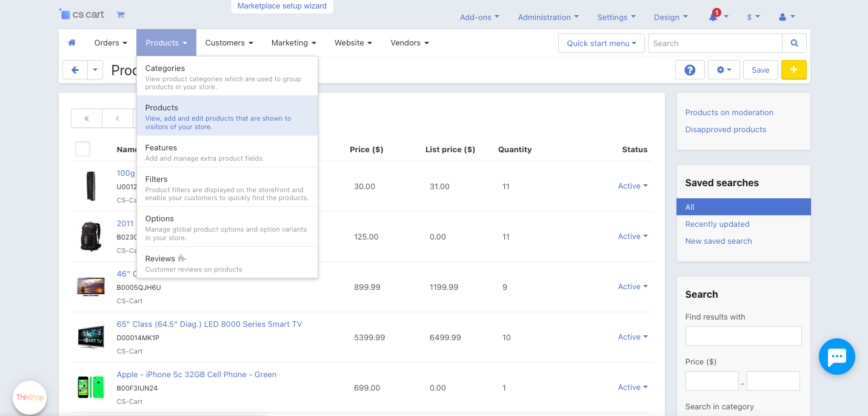The width and height of the screenshot is (868, 416).
Task: Select Categories from the Products menu
Action: coord(165,68)
